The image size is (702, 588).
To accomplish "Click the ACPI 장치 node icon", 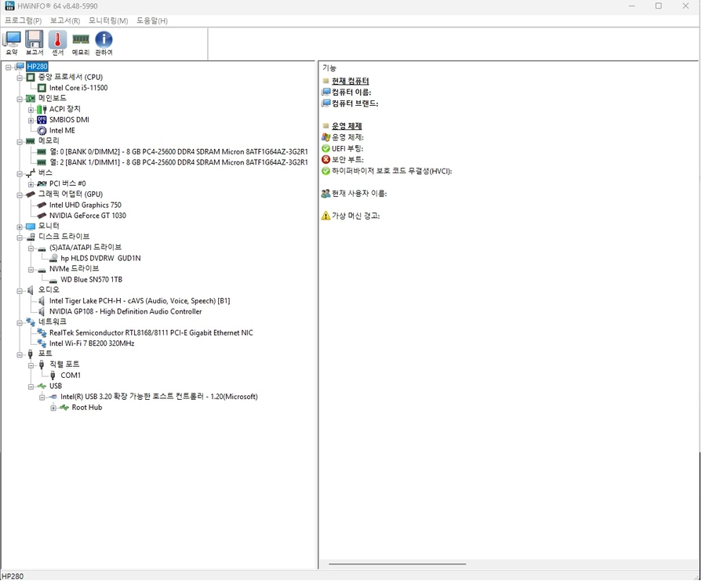I will (x=42, y=110).
